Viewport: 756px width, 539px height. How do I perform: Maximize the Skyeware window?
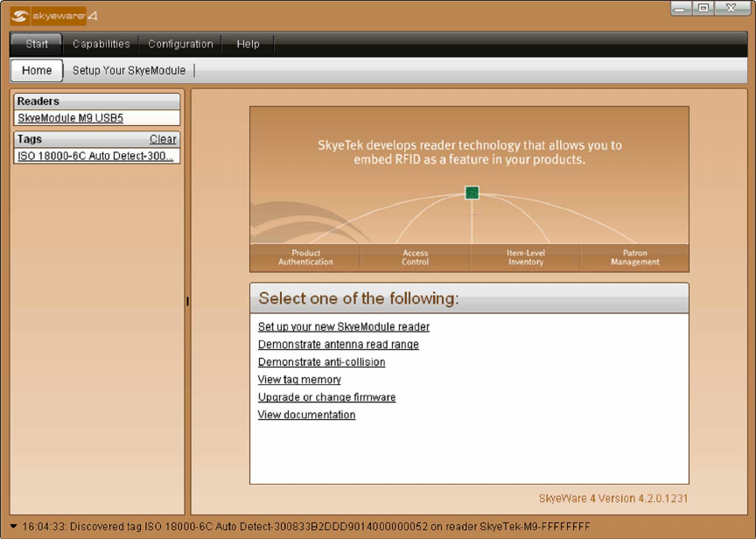coord(703,8)
